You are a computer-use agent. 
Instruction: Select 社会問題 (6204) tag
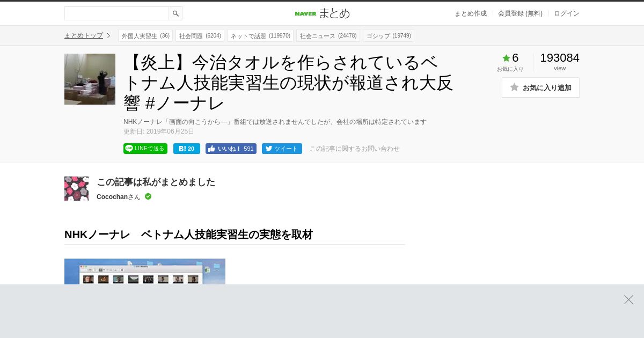point(200,35)
